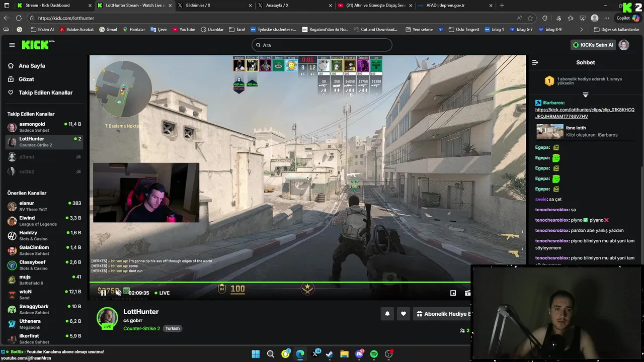Open a new browser tab

[x=502, y=5]
